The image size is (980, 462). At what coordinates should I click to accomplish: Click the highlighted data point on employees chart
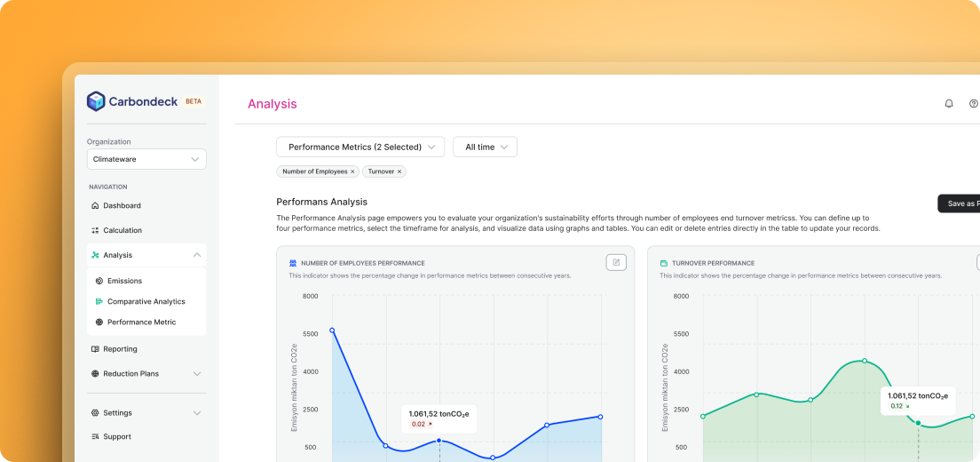[x=439, y=441]
